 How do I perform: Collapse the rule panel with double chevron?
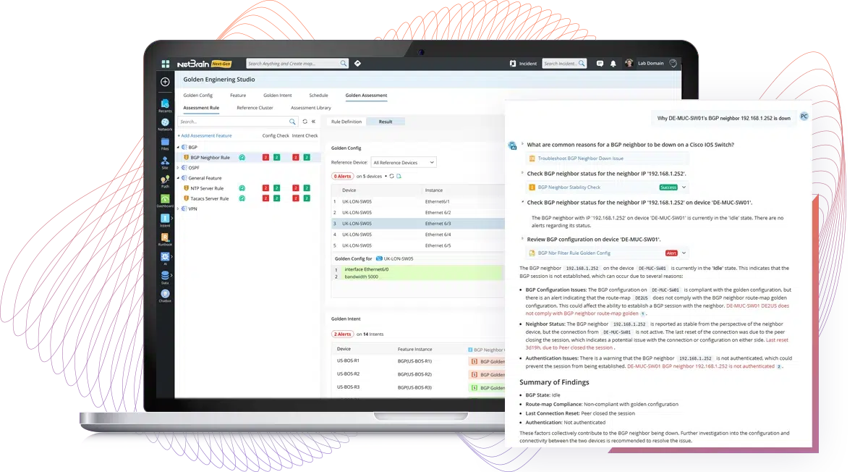(x=313, y=122)
